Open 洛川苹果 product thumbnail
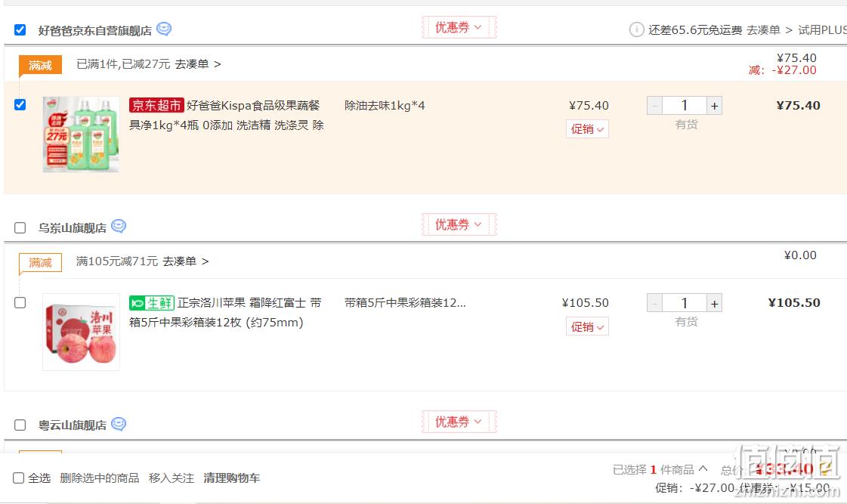The width and height of the screenshot is (847, 504). [81, 332]
